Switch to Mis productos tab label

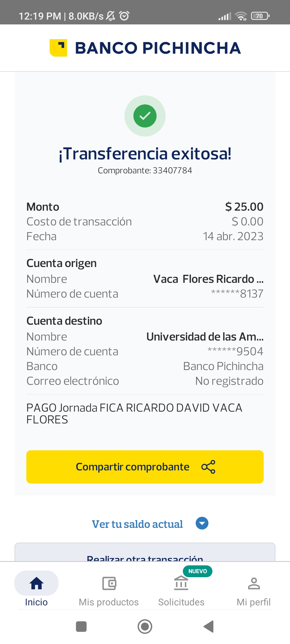click(x=109, y=602)
